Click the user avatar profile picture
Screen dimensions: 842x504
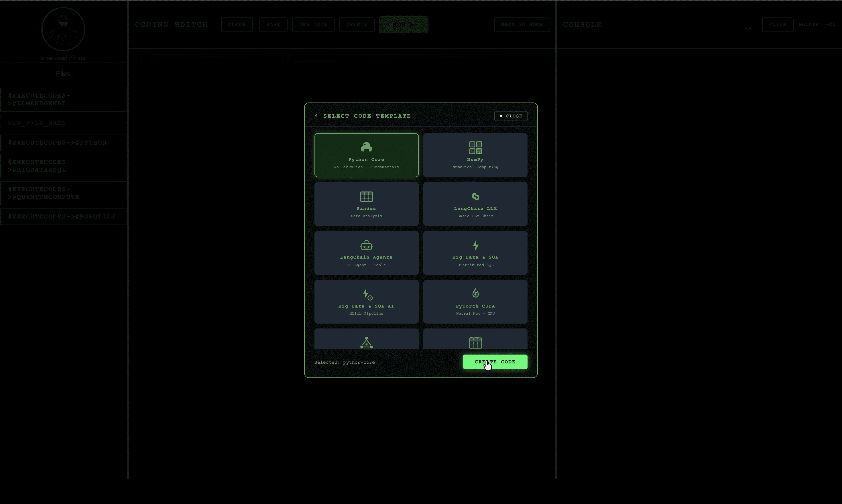click(63, 29)
